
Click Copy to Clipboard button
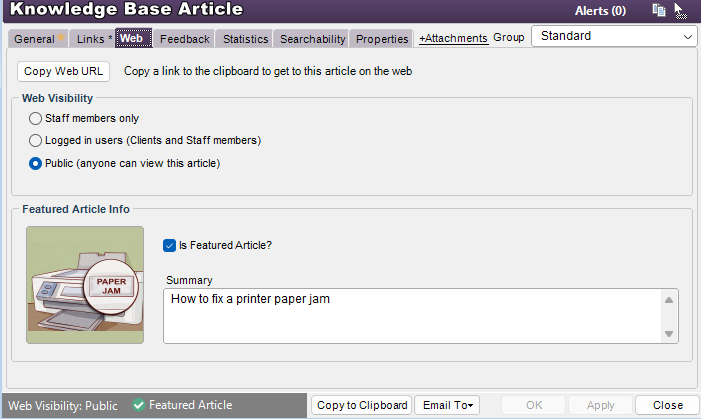click(x=362, y=405)
